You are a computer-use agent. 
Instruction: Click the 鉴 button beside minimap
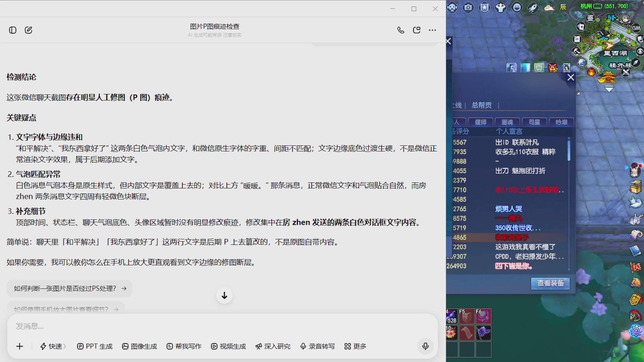590,18
